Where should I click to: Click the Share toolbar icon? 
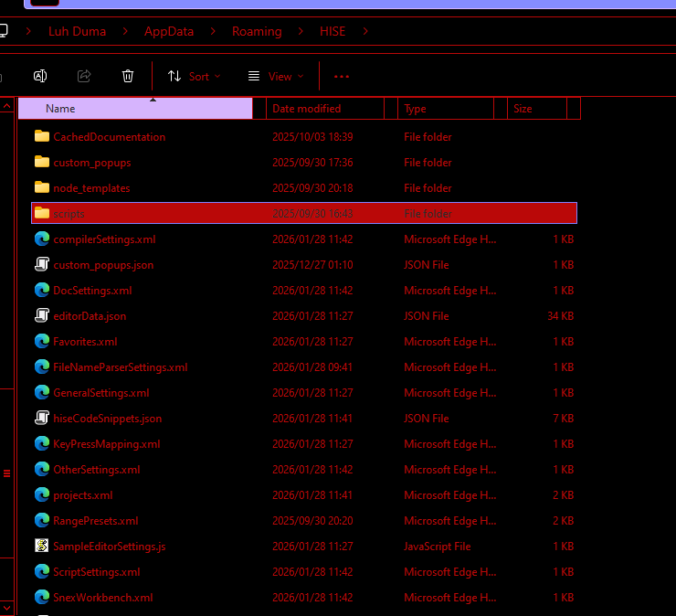point(84,77)
